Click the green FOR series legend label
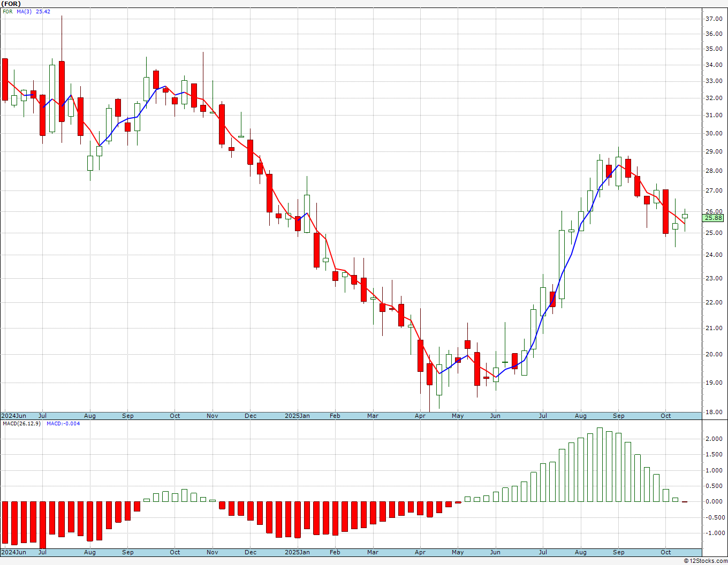728x565 pixels. click(x=7, y=11)
